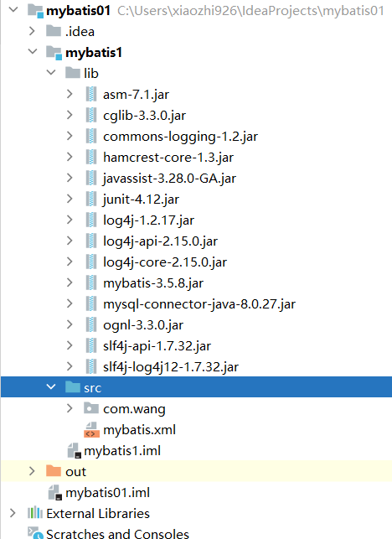Image resolution: width=392 pixels, height=539 pixels.
Task: Click the cglib-3.3.0.jar archive icon
Action: pos(91,115)
